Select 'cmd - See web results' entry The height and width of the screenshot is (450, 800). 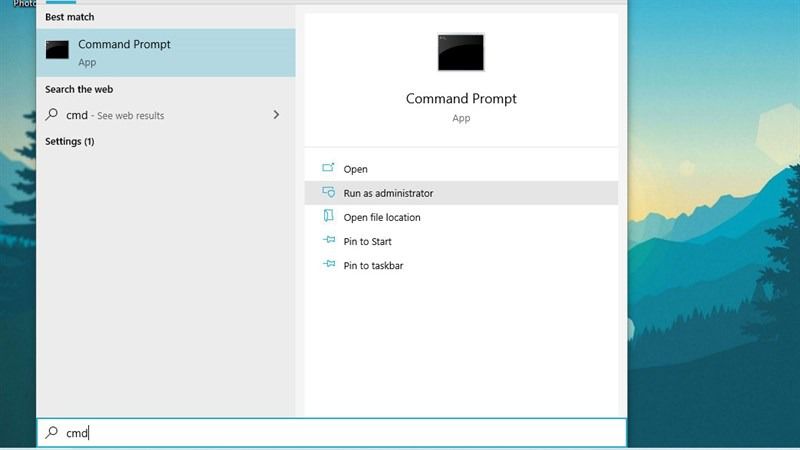click(x=166, y=115)
